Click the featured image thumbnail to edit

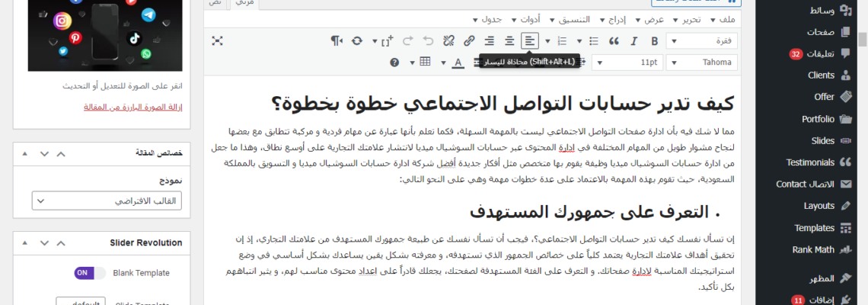point(105,34)
